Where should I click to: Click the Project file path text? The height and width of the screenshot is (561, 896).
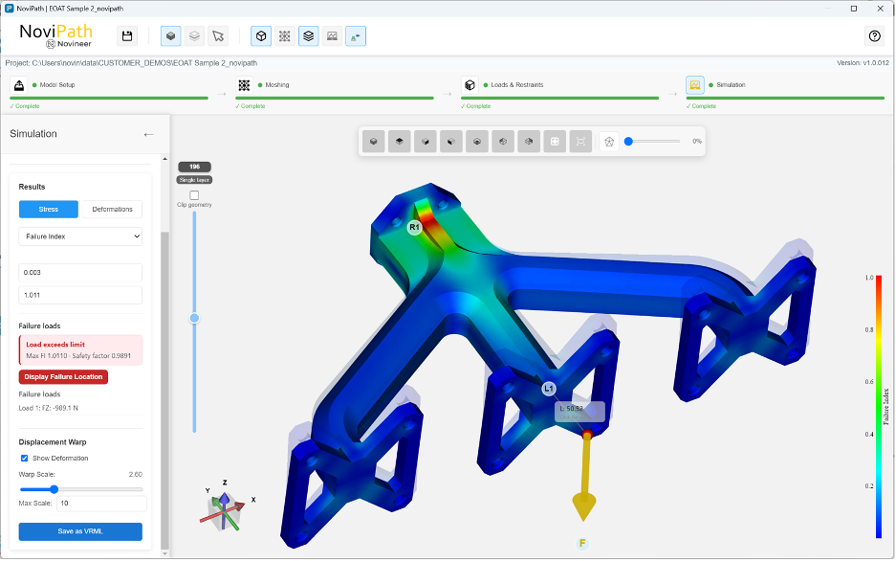[131, 63]
